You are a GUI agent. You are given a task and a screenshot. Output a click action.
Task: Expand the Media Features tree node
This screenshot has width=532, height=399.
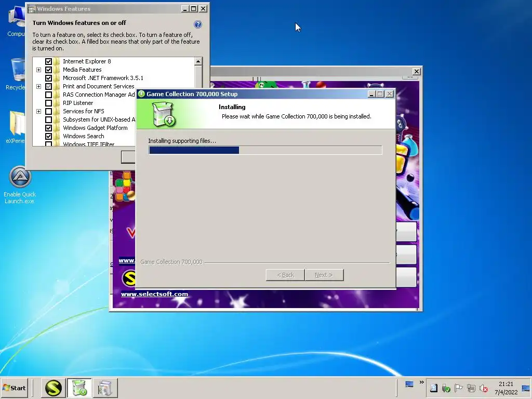pyautogui.click(x=38, y=70)
